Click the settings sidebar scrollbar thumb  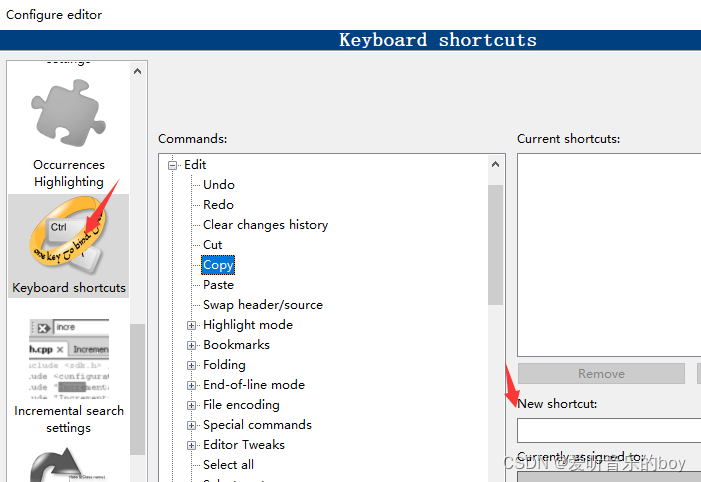(x=138, y=389)
